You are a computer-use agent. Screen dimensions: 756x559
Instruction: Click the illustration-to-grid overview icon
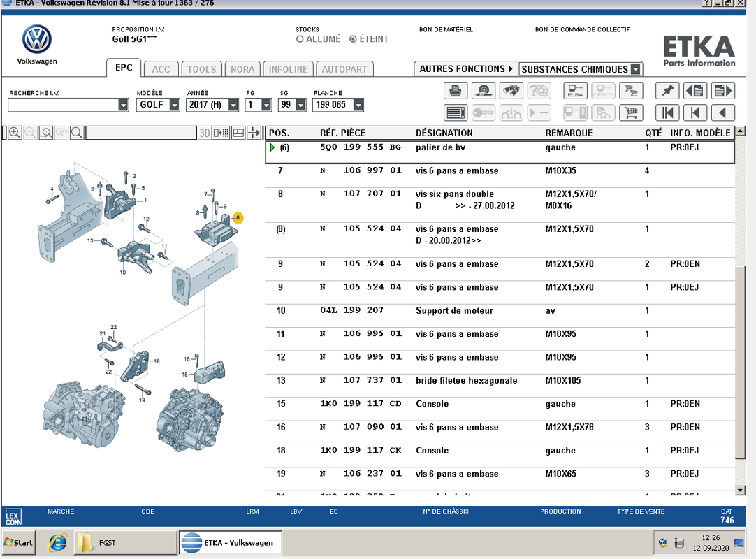tap(221, 133)
